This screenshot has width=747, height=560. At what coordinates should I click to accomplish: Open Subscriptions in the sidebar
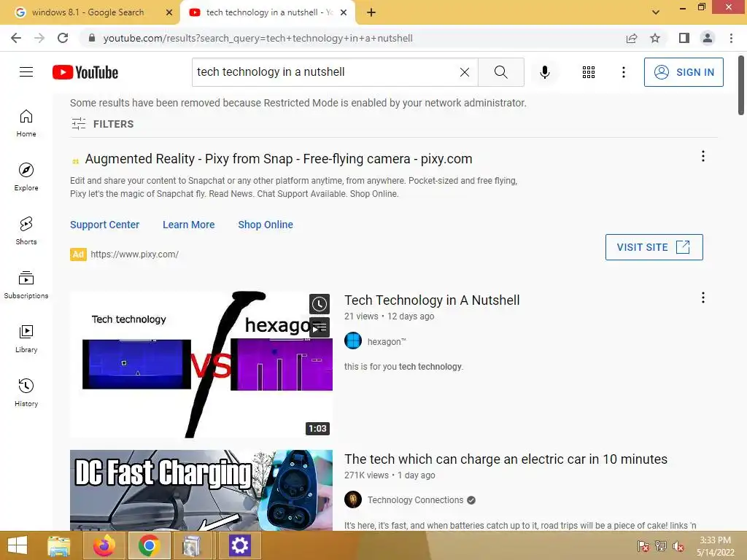(26, 285)
